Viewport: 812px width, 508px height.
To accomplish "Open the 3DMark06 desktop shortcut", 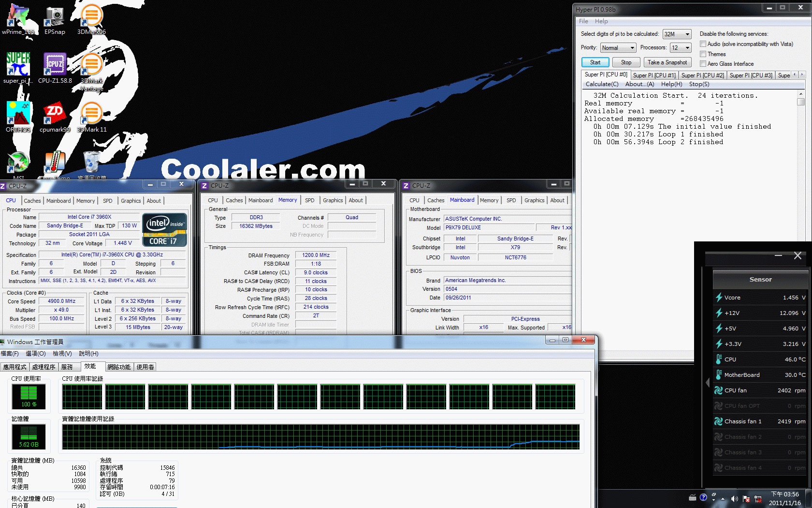I will [91, 19].
